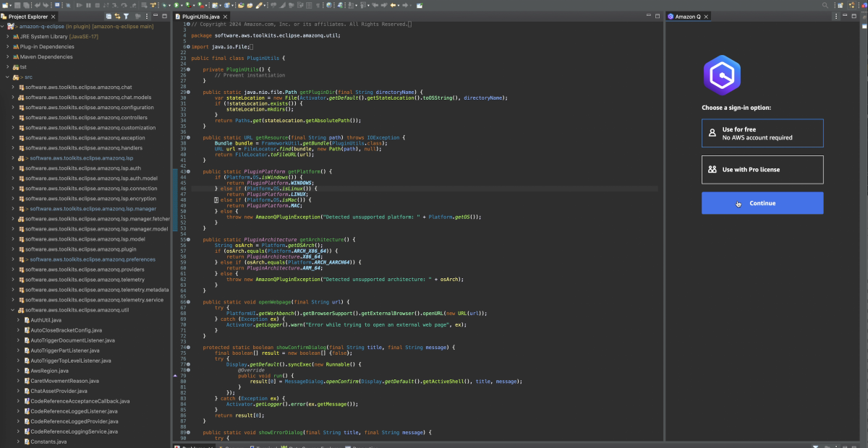Toggle fold on import java.io.File line
Image resolution: width=868 pixels, height=448 pixels.
point(188,46)
